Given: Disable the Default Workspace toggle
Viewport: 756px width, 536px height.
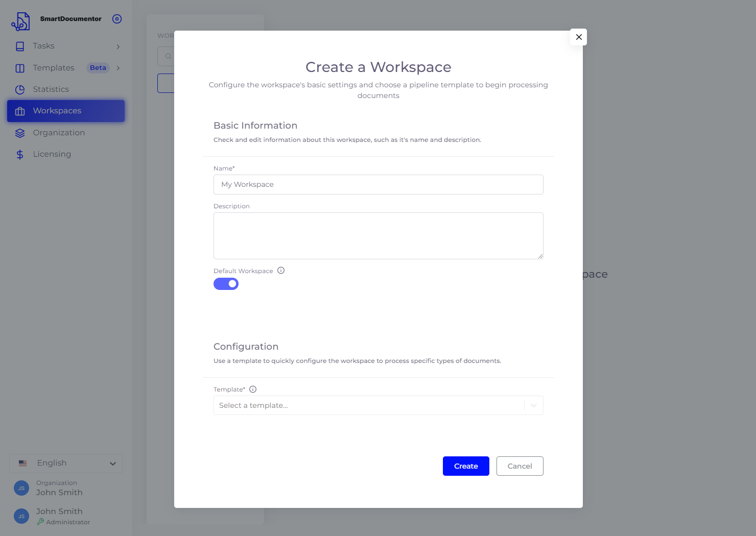Looking at the screenshot, I should (x=226, y=284).
